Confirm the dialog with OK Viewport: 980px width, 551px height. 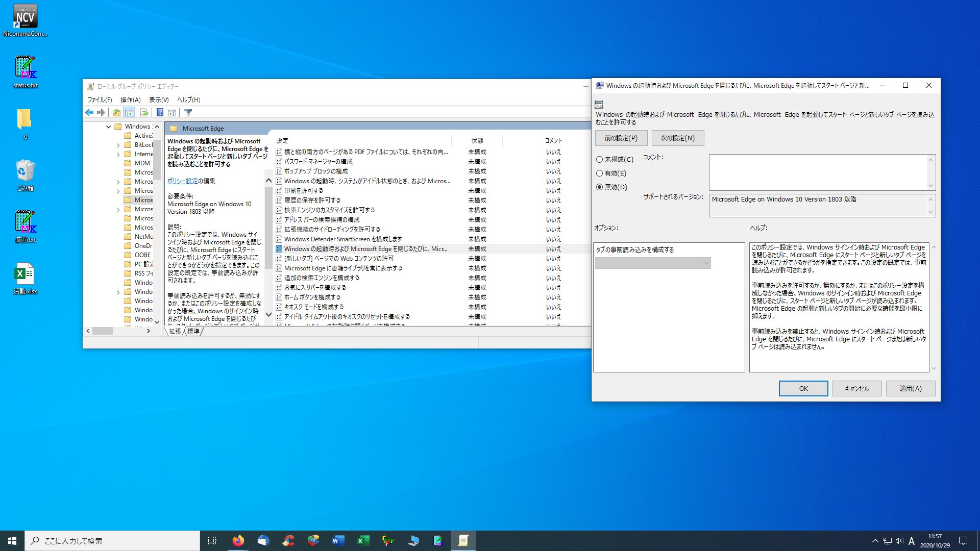point(803,389)
